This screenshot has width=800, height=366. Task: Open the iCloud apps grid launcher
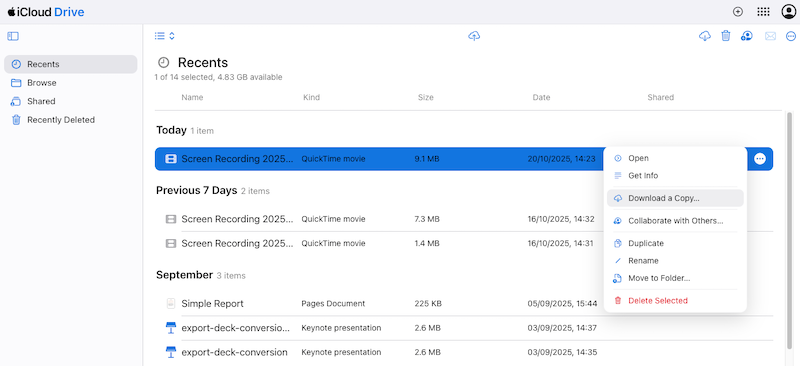coord(763,12)
